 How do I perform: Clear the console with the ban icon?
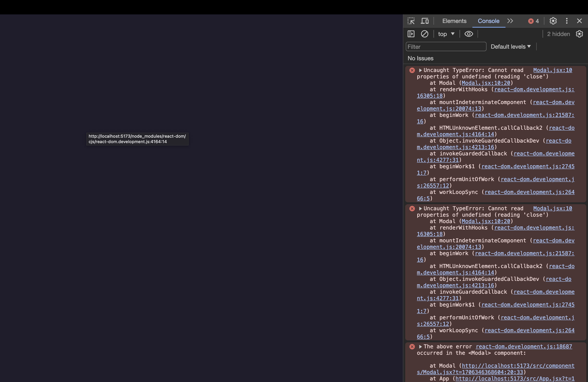tap(424, 34)
